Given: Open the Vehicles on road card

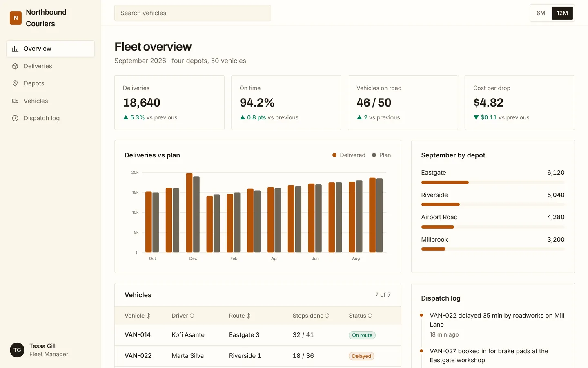Looking at the screenshot, I should (x=403, y=103).
